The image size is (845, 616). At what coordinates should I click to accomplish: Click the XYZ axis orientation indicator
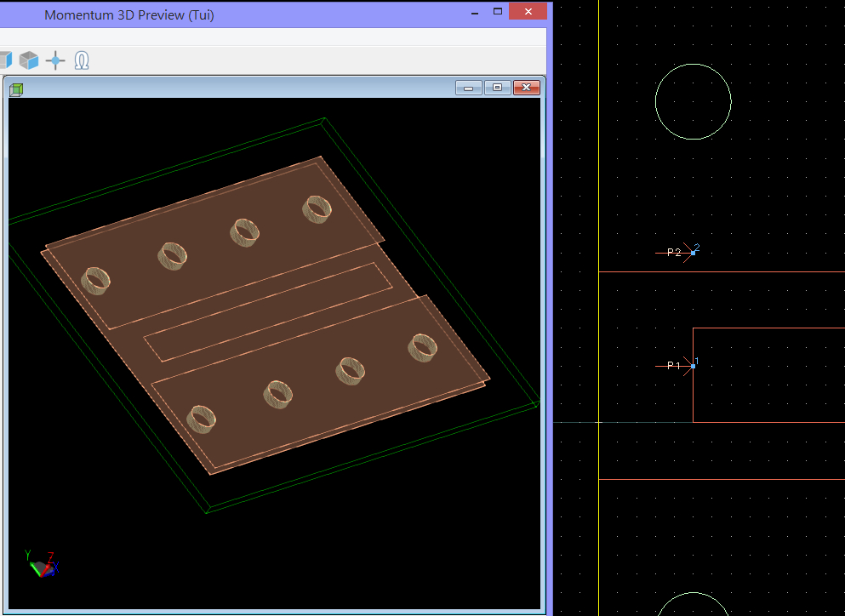click(x=42, y=564)
